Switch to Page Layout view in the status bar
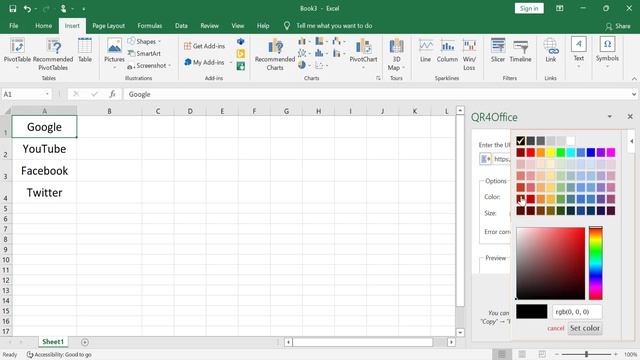 522,354
